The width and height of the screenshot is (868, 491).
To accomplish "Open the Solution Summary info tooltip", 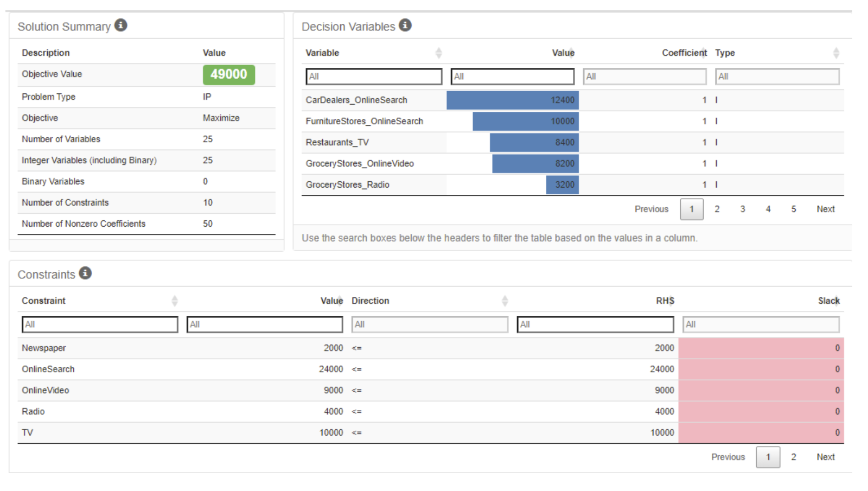I will [x=122, y=25].
